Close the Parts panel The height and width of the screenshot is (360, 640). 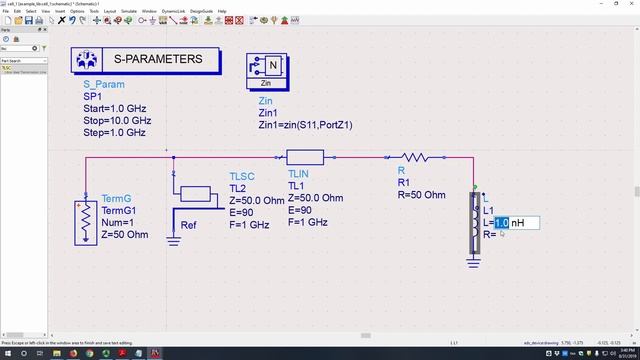[x=45, y=29]
